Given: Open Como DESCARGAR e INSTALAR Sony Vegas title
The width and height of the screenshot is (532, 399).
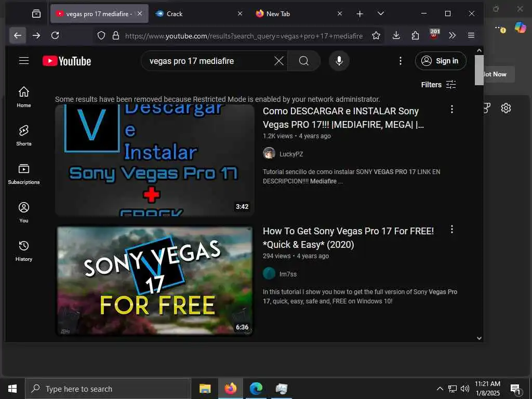Looking at the screenshot, I should point(343,118).
